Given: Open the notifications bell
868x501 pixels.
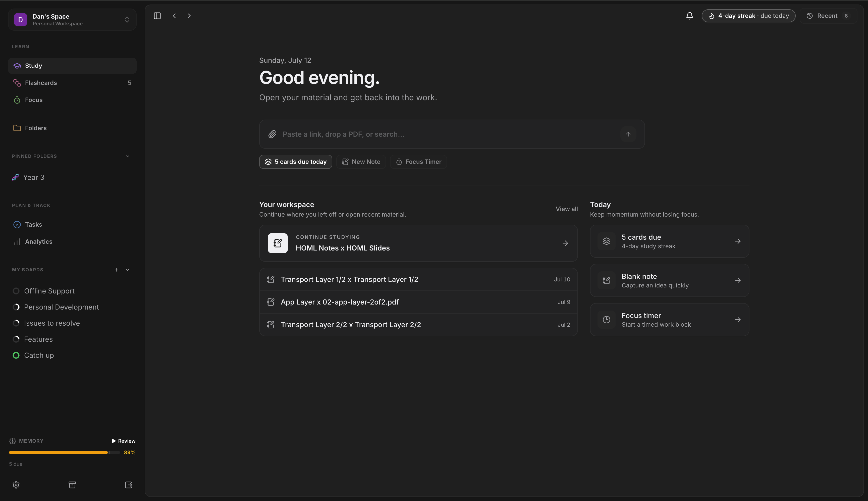Looking at the screenshot, I should (x=689, y=16).
